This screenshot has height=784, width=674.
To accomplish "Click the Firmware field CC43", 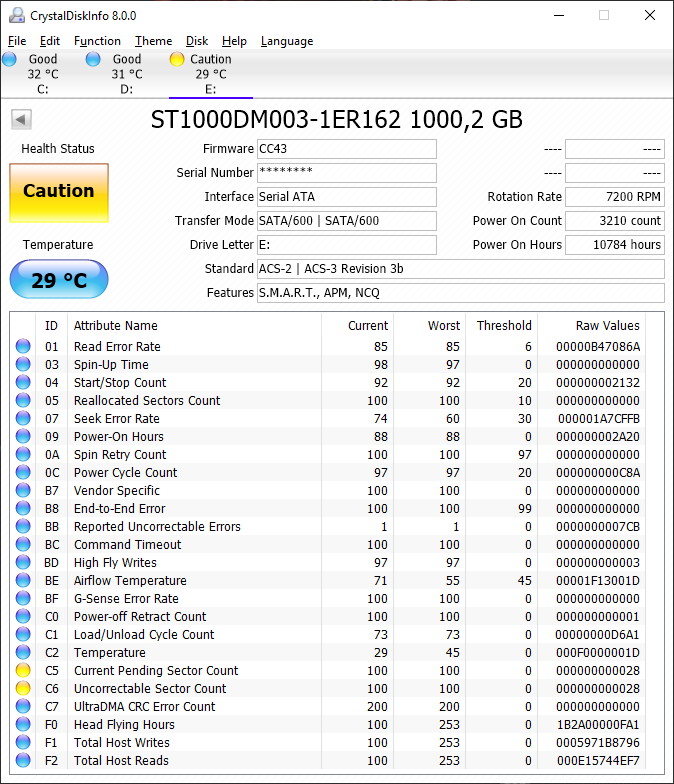I will tap(346, 148).
